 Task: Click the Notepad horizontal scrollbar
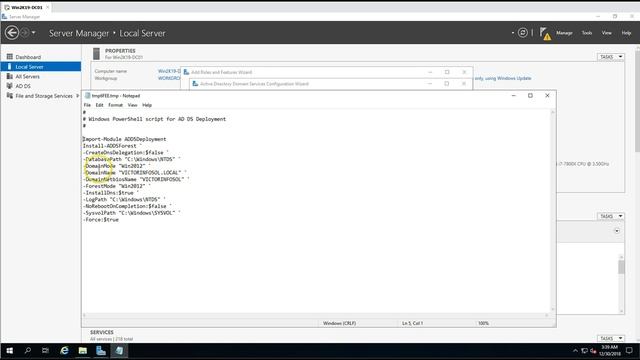tap(316, 315)
